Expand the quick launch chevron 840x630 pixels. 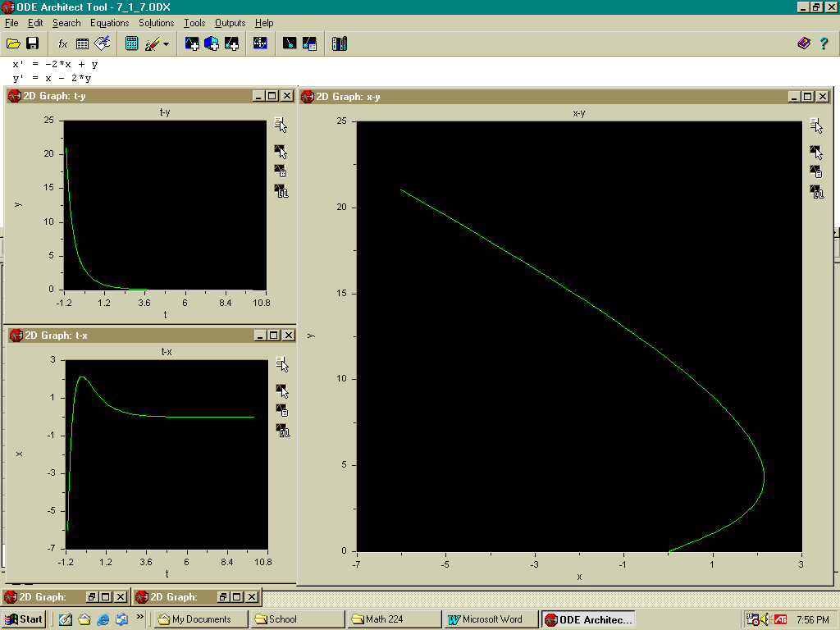coord(139,617)
